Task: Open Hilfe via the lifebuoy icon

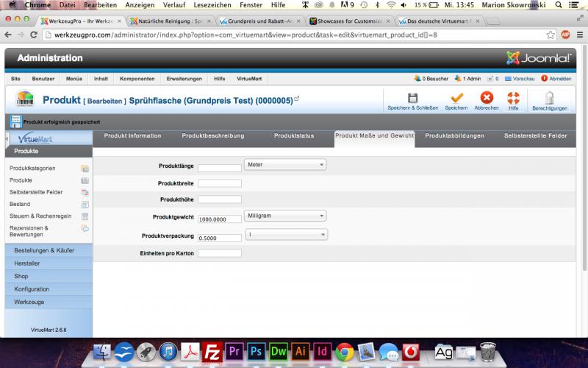Action: click(x=513, y=99)
